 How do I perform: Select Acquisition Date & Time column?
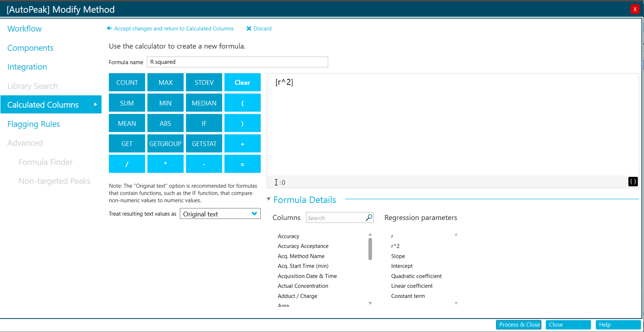tap(307, 276)
